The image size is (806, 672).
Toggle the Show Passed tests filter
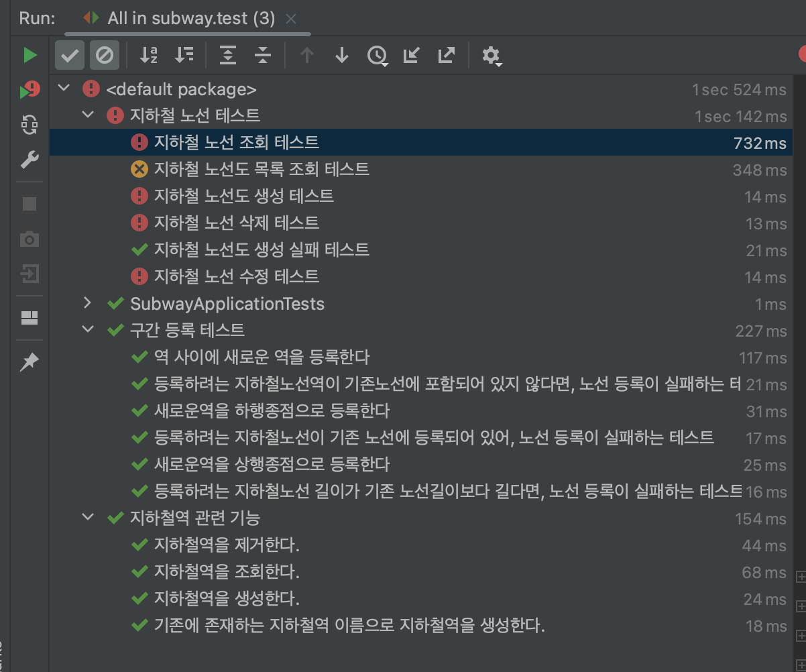[69, 56]
